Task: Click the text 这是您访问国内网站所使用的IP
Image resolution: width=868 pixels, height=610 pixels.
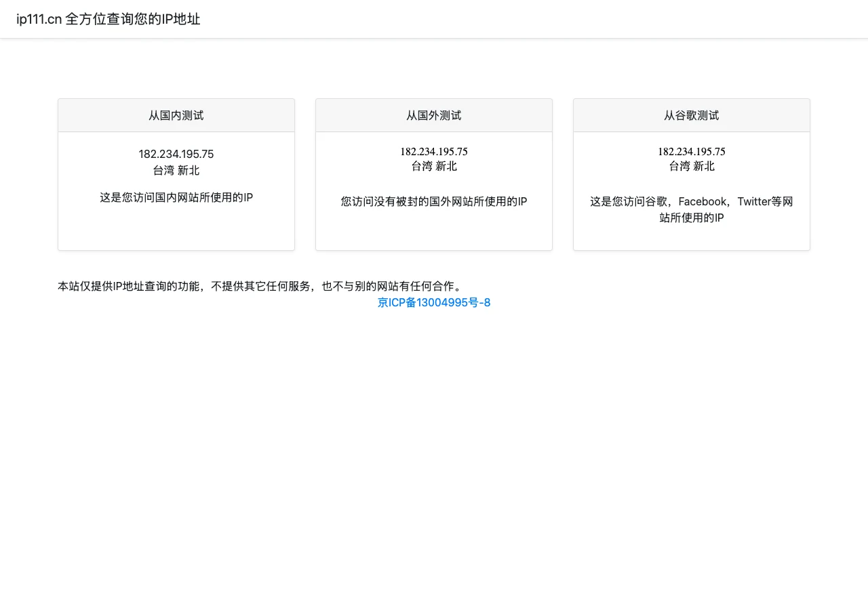Action: click(176, 197)
